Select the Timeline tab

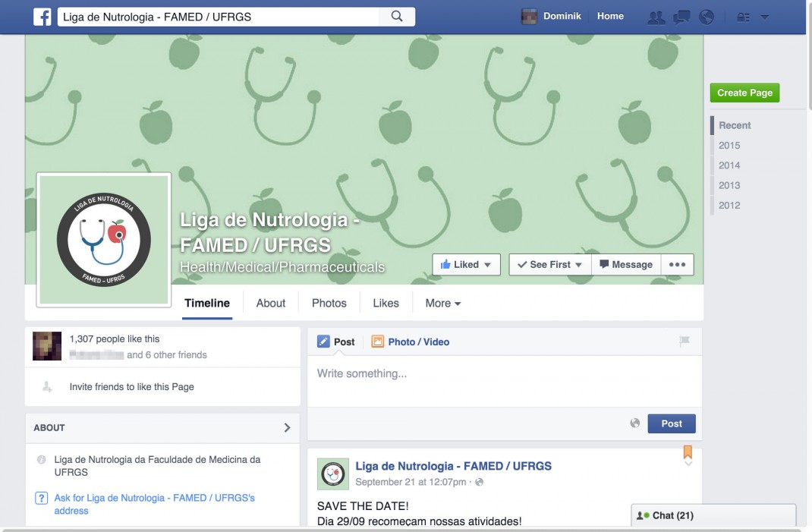(x=207, y=303)
